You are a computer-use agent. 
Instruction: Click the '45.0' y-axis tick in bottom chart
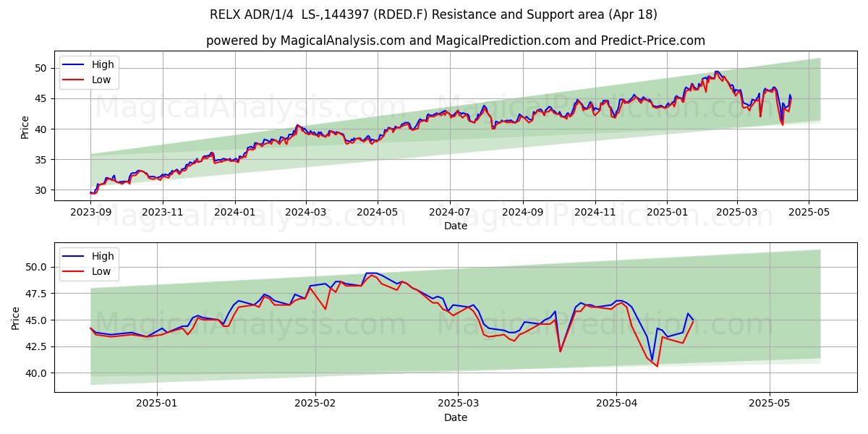click(38, 320)
